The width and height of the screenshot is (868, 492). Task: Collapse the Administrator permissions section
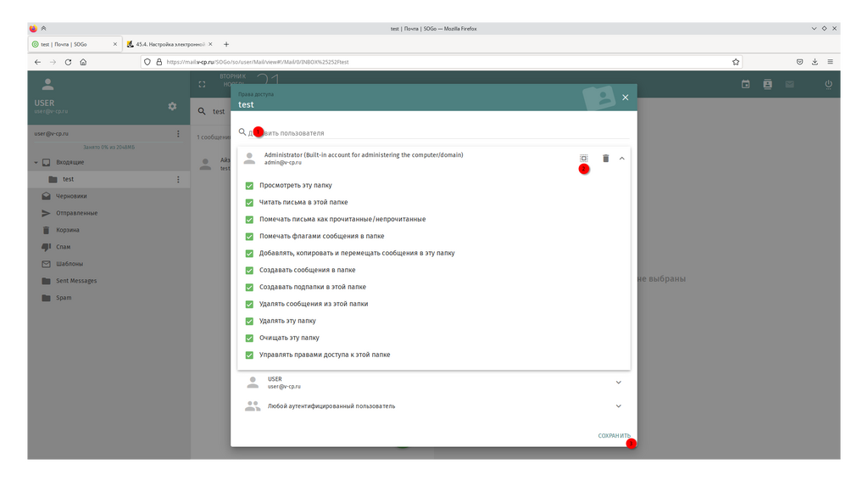[621, 159]
